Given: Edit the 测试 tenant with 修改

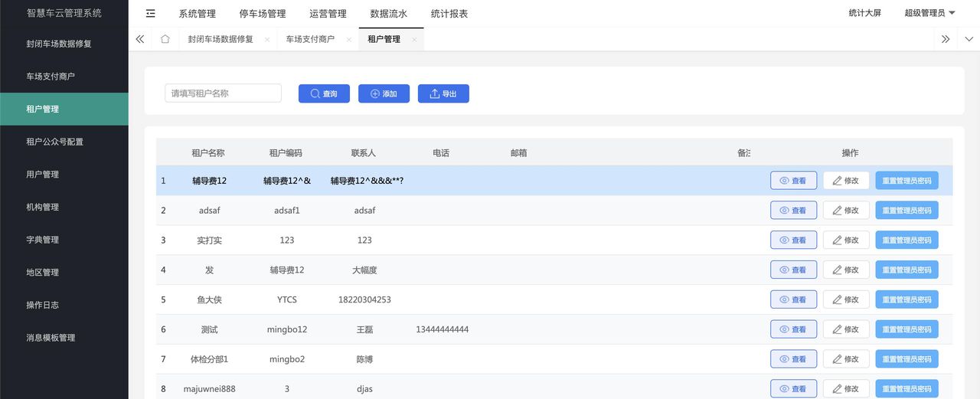Looking at the screenshot, I should tap(846, 329).
